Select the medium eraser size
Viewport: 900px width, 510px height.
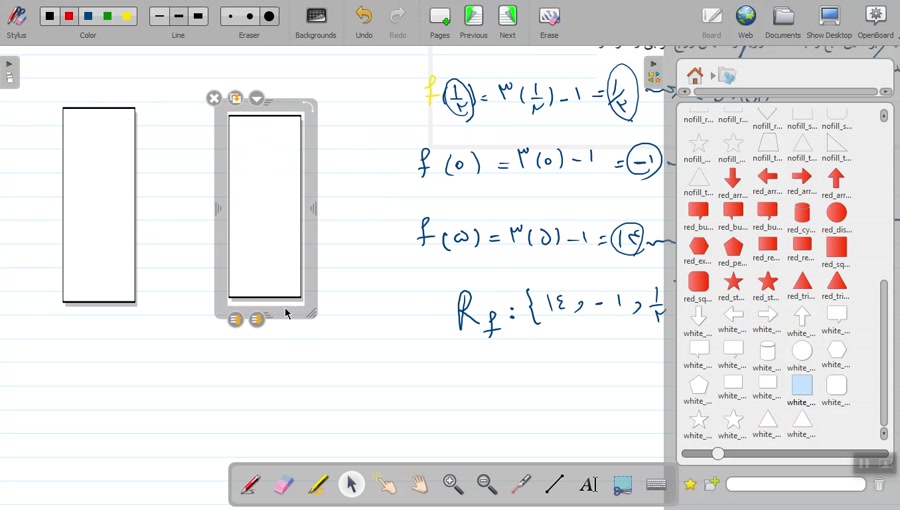point(250,16)
